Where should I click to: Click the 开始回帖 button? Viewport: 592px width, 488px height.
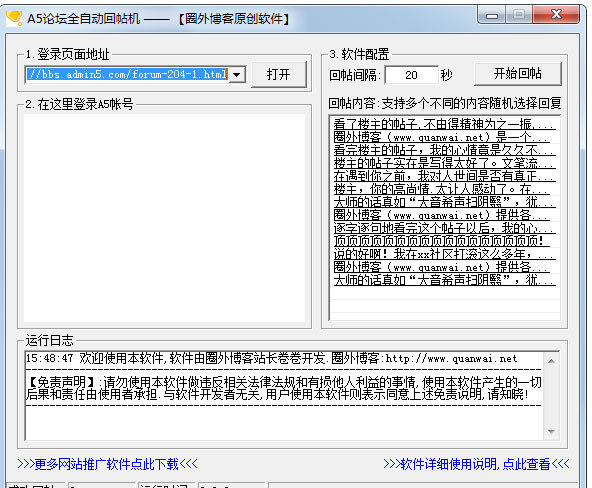pyautogui.click(x=518, y=73)
